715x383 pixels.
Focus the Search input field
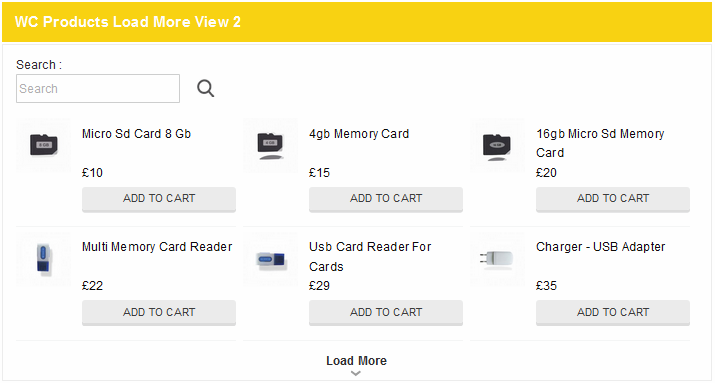click(98, 88)
